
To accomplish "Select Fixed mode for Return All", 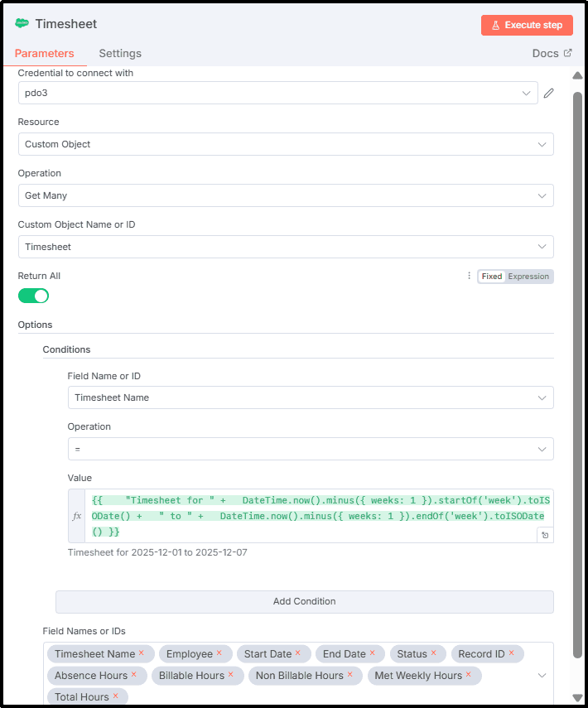I will coord(492,277).
